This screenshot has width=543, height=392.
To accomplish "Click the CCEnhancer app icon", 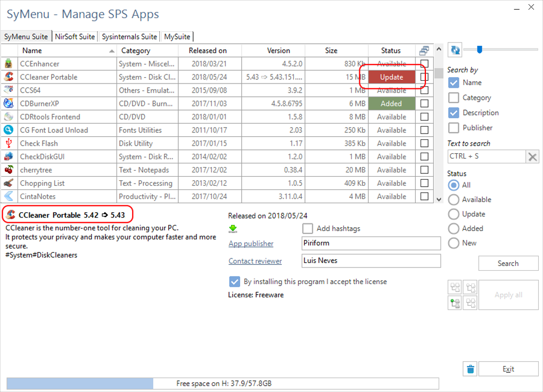I will click(9, 64).
